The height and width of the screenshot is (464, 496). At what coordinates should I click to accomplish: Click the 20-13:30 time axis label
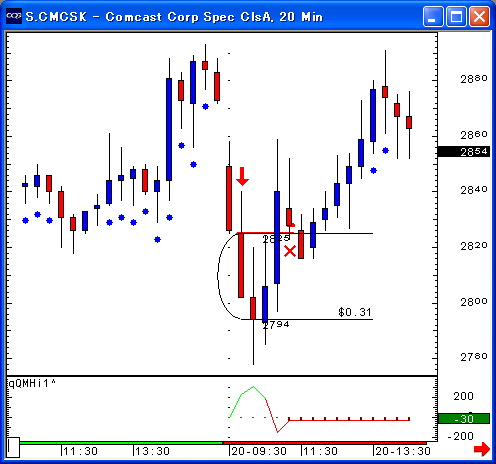(x=403, y=451)
